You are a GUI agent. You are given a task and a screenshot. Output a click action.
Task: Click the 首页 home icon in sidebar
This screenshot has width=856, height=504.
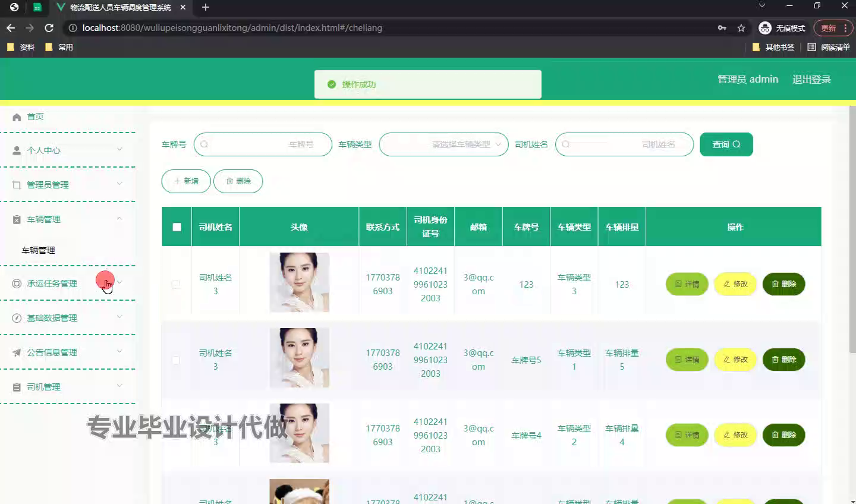point(17,117)
